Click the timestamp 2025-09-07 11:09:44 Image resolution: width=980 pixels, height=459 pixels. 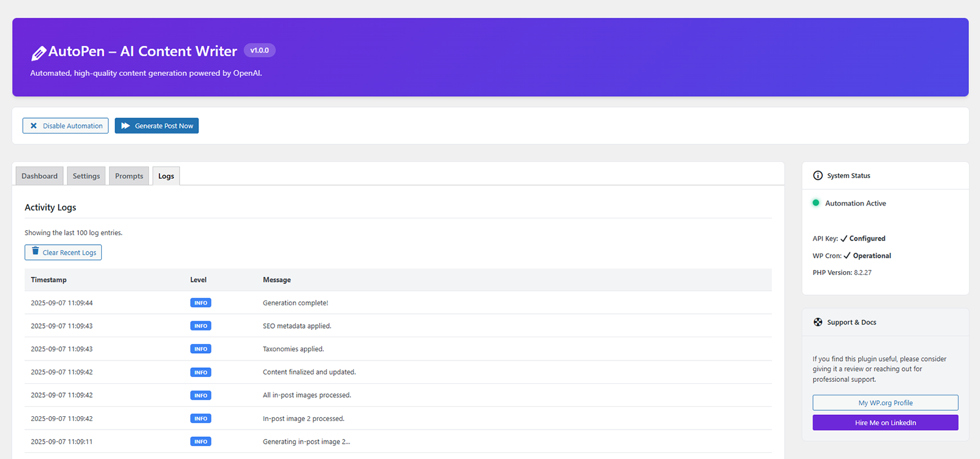pyautogui.click(x=62, y=303)
